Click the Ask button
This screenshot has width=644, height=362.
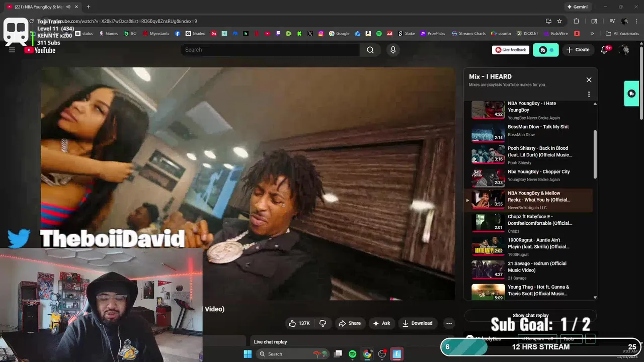(x=381, y=323)
